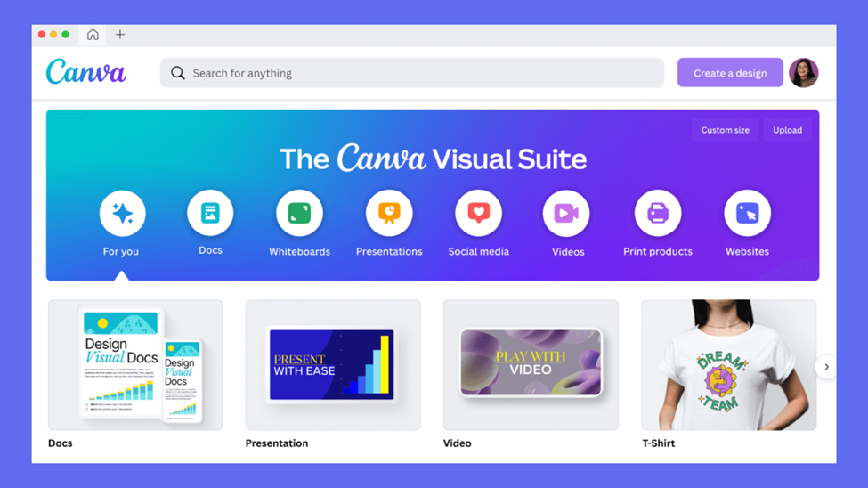Image resolution: width=868 pixels, height=488 pixels.
Task: Click the red close window dot
Action: [x=42, y=35]
